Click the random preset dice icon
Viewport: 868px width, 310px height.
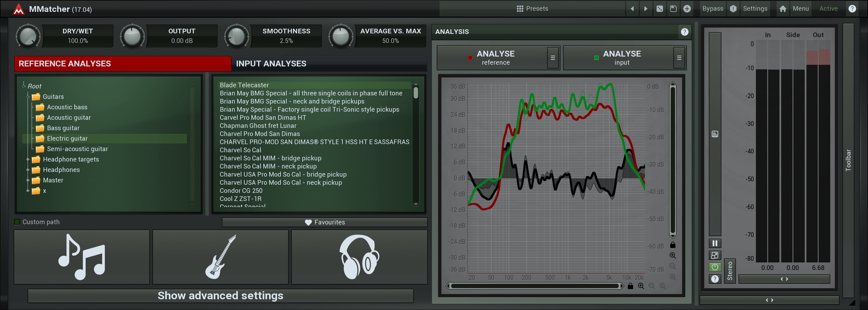point(659,9)
